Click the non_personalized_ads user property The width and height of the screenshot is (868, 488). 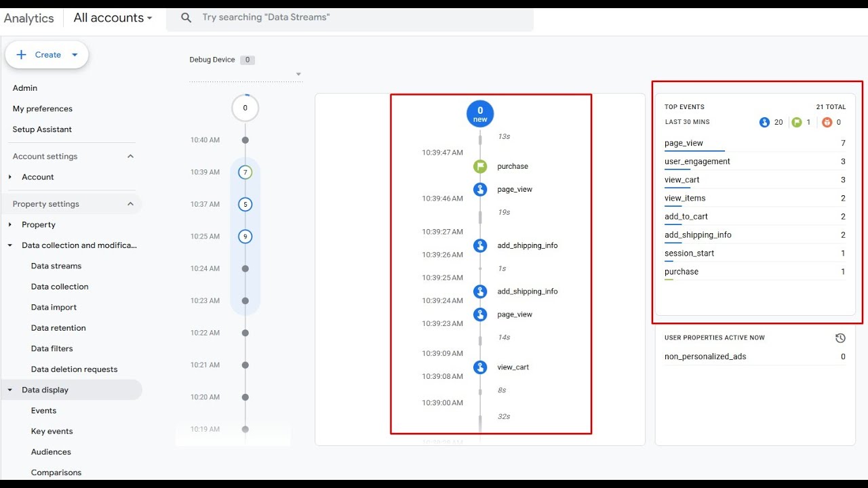pyautogui.click(x=705, y=357)
